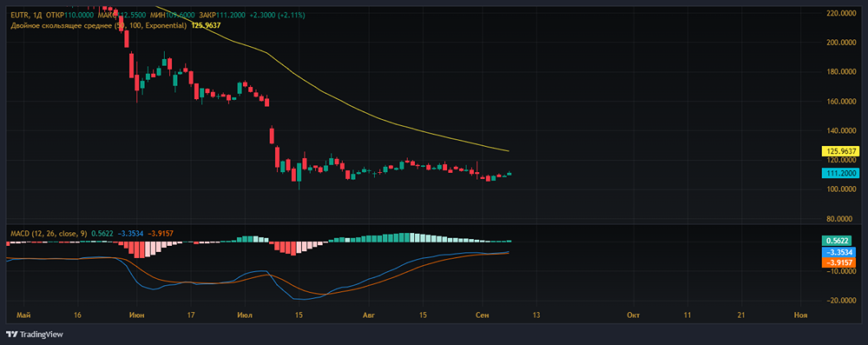Click the 13 date label after Сен

[x=536, y=315]
